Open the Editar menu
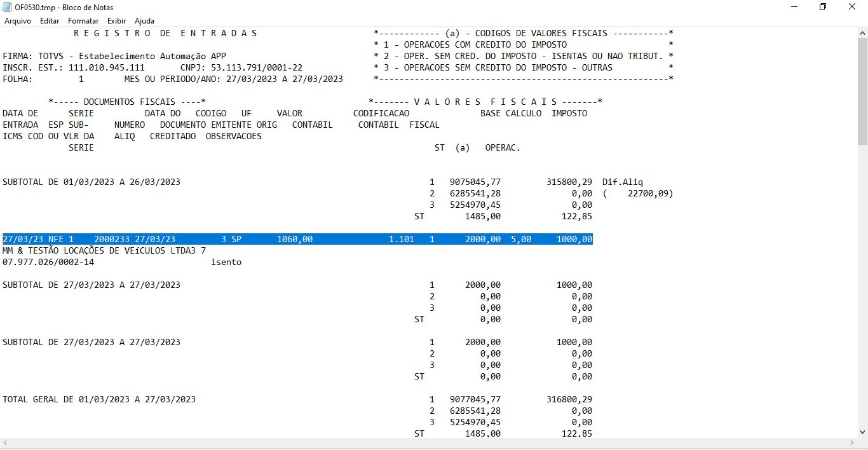Viewport: 868px width, 450px height. coord(50,21)
